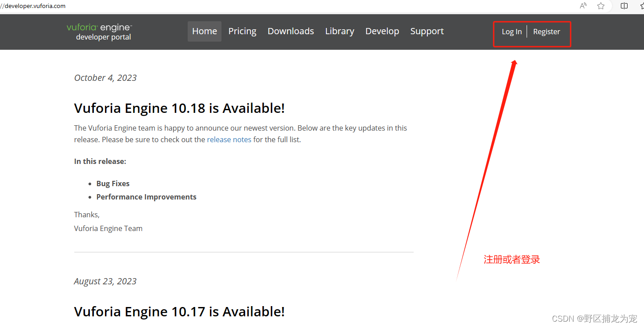Viewport: 644px width, 327px height.
Task: Open the browser read aloud icon
Action: pos(584,6)
